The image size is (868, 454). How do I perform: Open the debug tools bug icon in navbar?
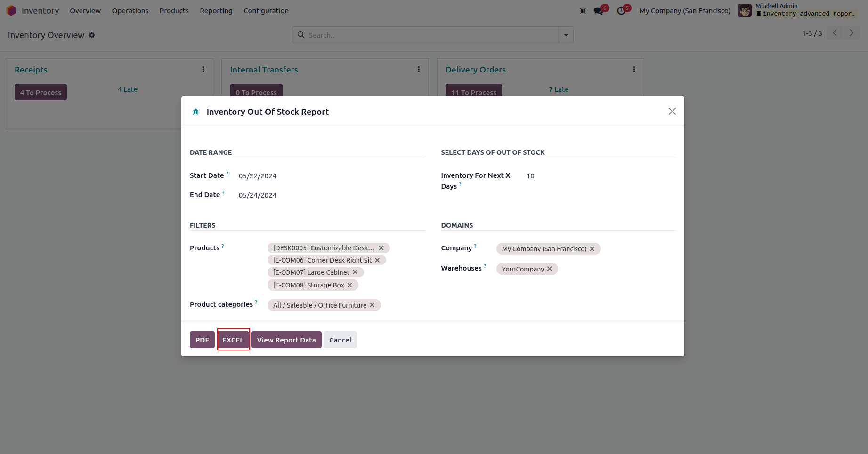pyautogui.click(x=583, y=11)
